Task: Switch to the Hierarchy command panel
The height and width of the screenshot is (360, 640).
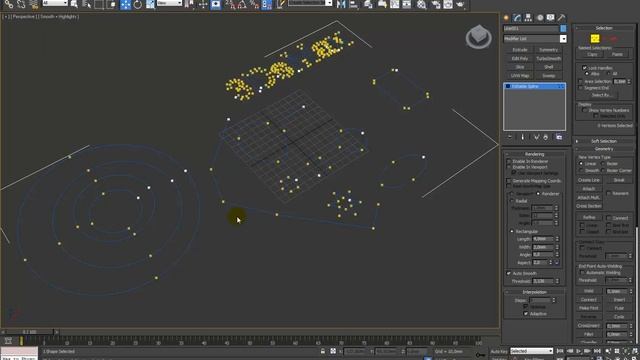Action: [x=528, y=18]
